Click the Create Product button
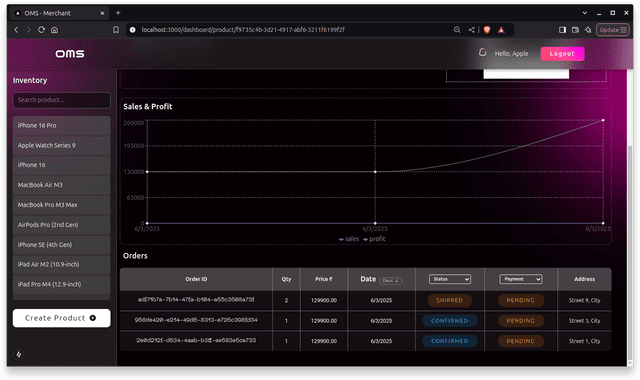Viewport: 640px width, 380px height. coord(62,318)
